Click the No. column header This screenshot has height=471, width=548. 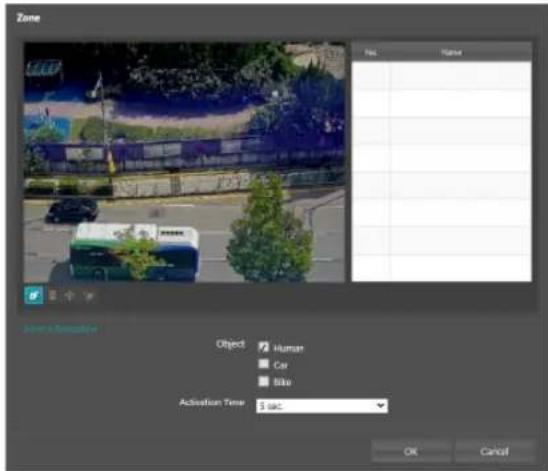tap(370, 52)
